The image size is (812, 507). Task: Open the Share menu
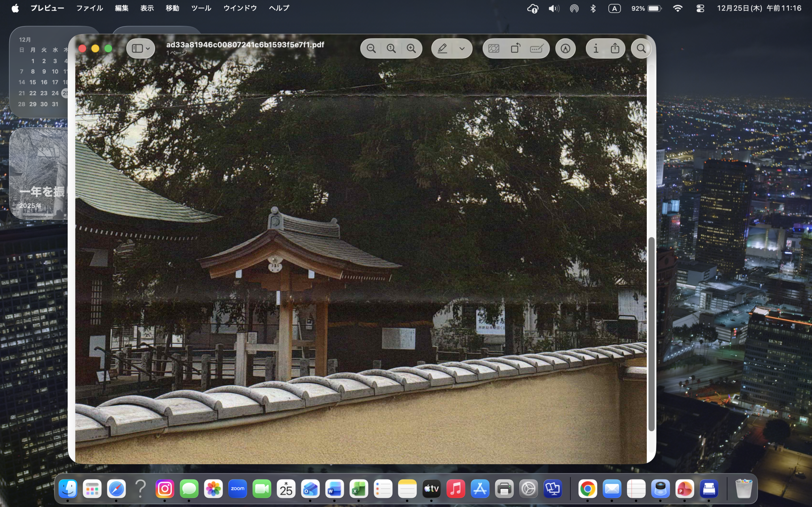pyautogui.click(x=615, y=48)
